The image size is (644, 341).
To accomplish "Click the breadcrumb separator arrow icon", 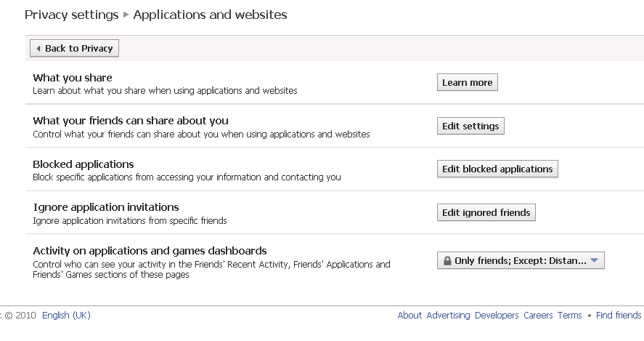I will pos(126,15).
